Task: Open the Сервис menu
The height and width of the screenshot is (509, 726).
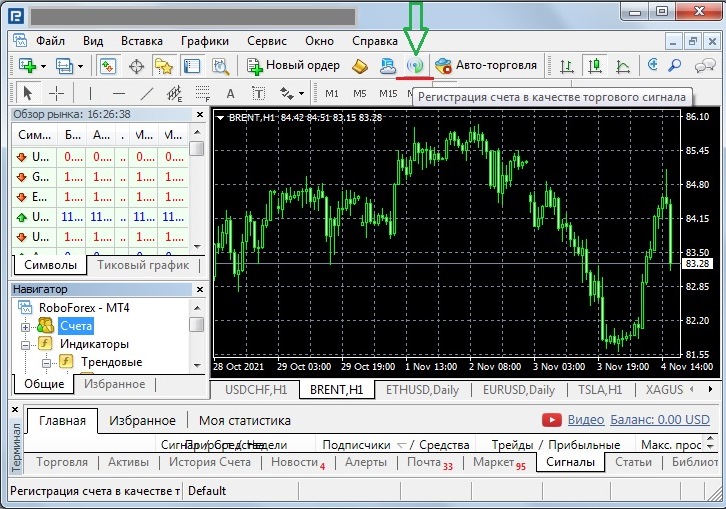Action: pyautogui.click(x=266, y=41)
